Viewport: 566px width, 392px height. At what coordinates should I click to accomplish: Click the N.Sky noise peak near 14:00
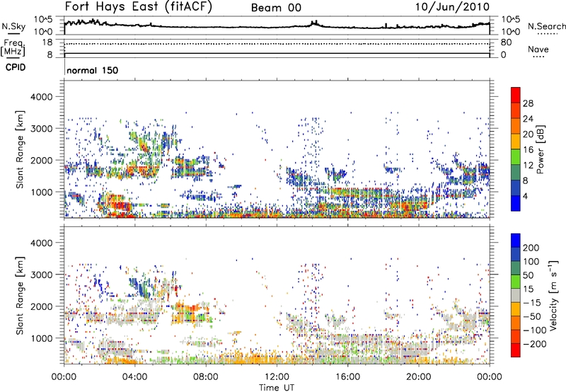(314, 23)
